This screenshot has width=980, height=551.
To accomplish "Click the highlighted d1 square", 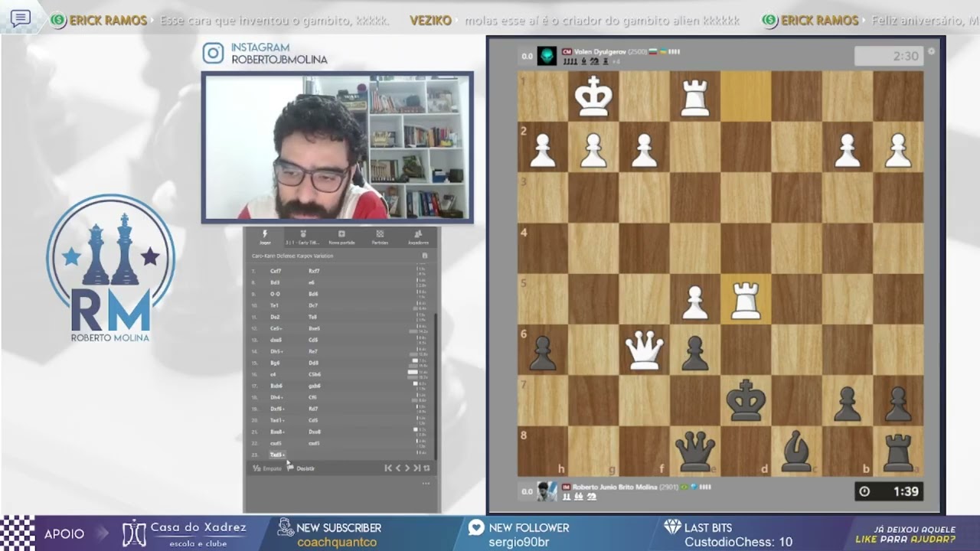I will coord(745,97).
